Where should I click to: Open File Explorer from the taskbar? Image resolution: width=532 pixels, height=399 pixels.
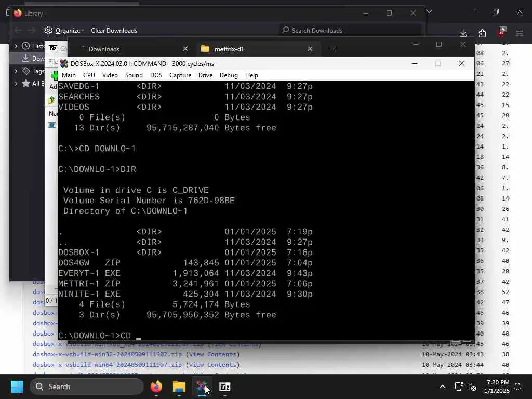coord(179,387)
